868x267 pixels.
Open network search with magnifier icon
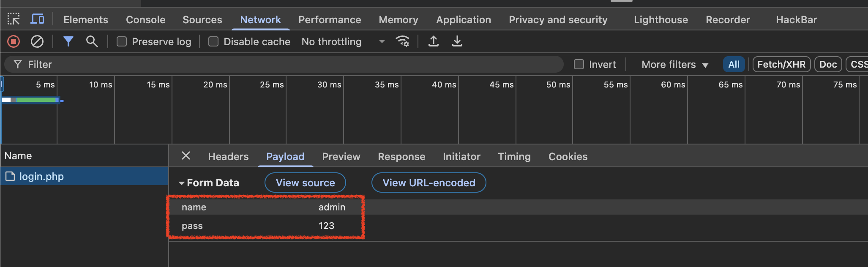click(92, 41)
